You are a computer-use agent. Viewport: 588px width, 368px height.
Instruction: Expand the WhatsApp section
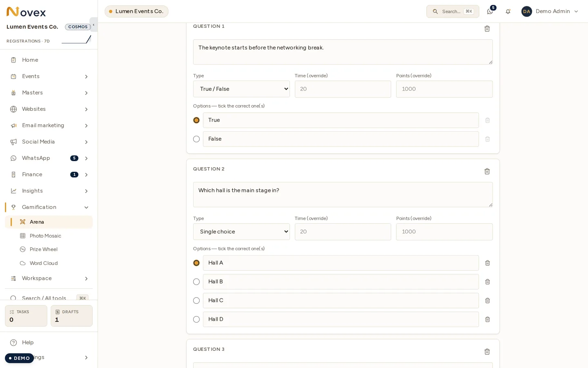[49, 158]
